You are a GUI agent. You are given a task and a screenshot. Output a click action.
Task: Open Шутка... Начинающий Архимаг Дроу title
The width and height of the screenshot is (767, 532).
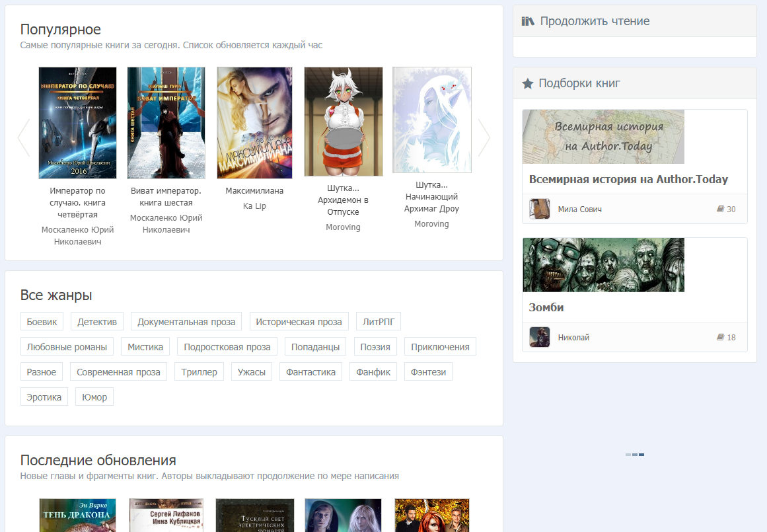[431, 197]
